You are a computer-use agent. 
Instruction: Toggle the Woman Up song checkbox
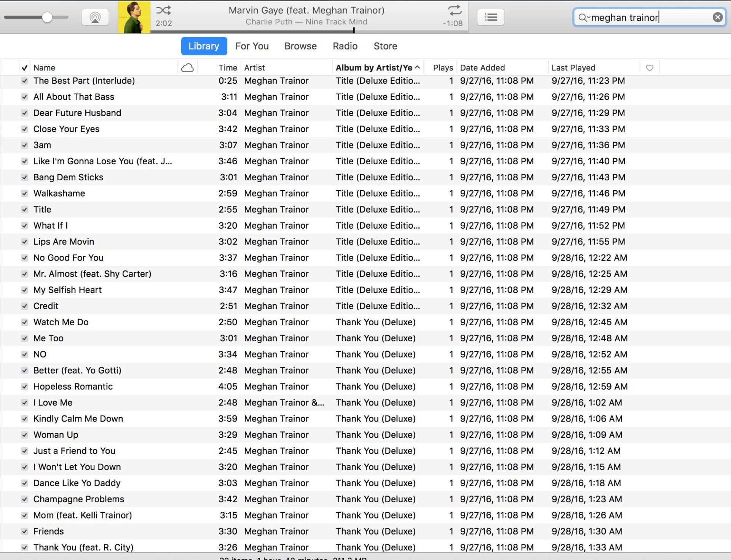point(25,435)
